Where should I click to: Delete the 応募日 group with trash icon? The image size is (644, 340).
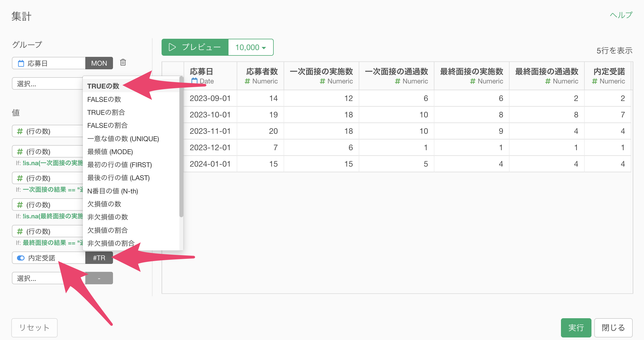click(123, 63)
